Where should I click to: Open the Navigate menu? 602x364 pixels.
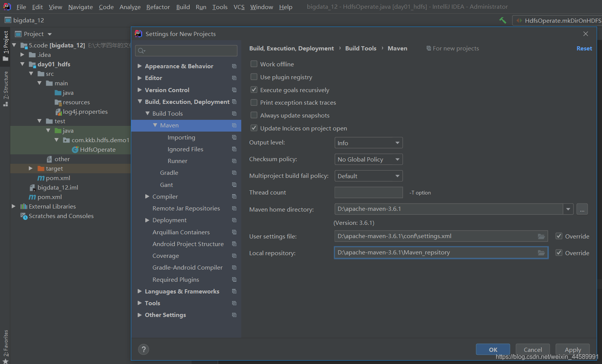click(80, 7)
